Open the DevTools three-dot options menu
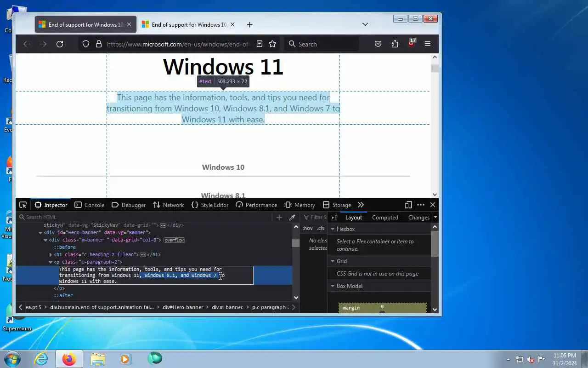 [x=421, y=205]
